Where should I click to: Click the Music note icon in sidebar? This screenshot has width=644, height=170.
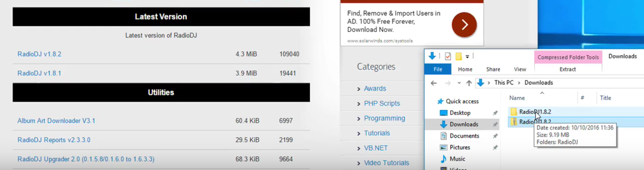tap(443, 159)
